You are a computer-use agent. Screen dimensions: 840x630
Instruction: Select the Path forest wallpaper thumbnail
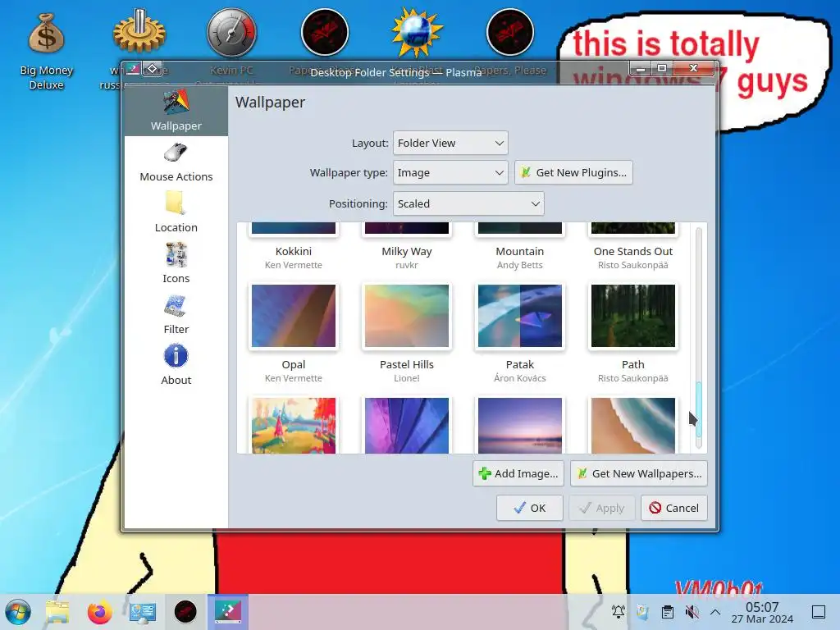pyautogui.click(x=632, y=316)
